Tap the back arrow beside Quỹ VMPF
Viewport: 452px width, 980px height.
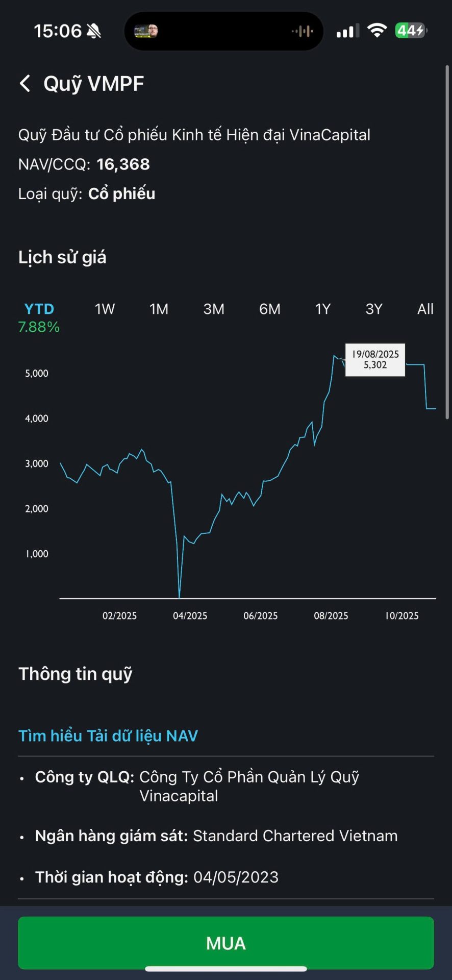(24, 83)
